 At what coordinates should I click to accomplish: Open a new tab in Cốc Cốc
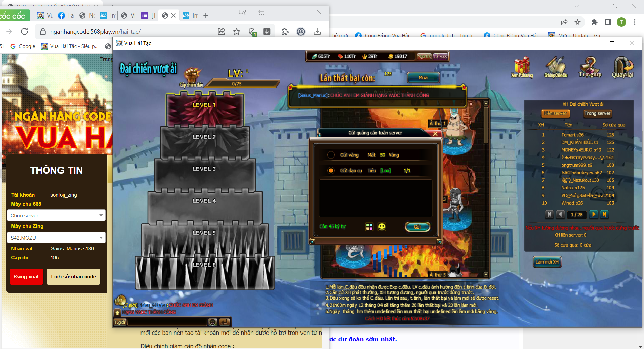click(206, 15)
